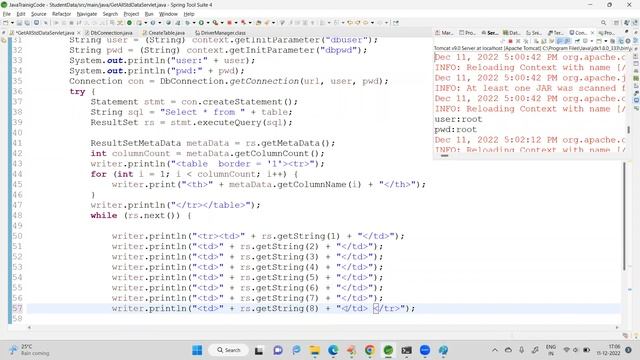Terminate console process with red square
This screenshot has height=360, width=640.
point(510,41)
